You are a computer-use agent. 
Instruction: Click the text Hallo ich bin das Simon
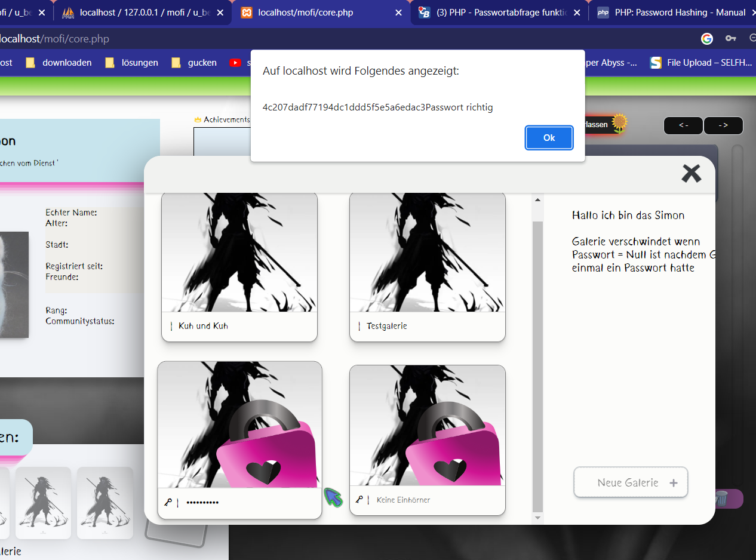628,216
